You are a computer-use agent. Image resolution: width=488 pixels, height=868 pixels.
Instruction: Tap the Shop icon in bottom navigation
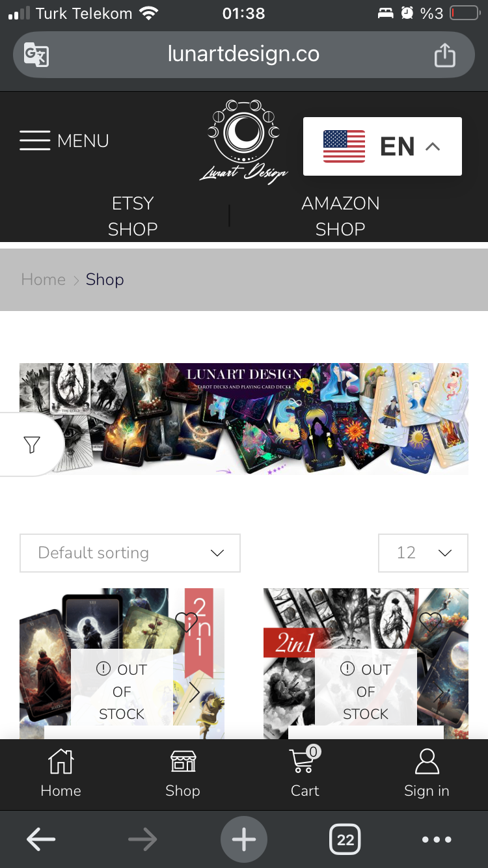183,773
